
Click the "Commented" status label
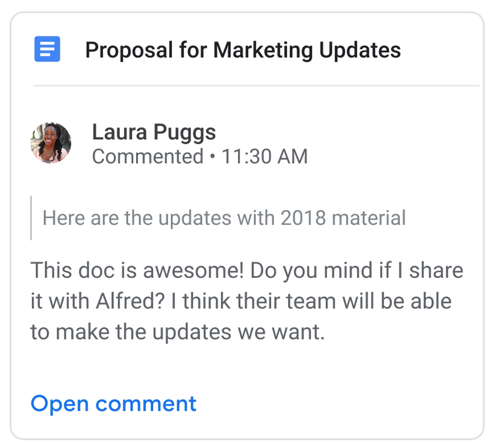[148, 156]
